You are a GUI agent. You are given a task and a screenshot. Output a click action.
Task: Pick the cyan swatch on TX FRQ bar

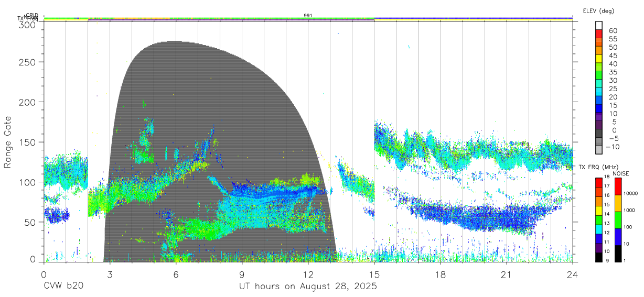point(599,229)
